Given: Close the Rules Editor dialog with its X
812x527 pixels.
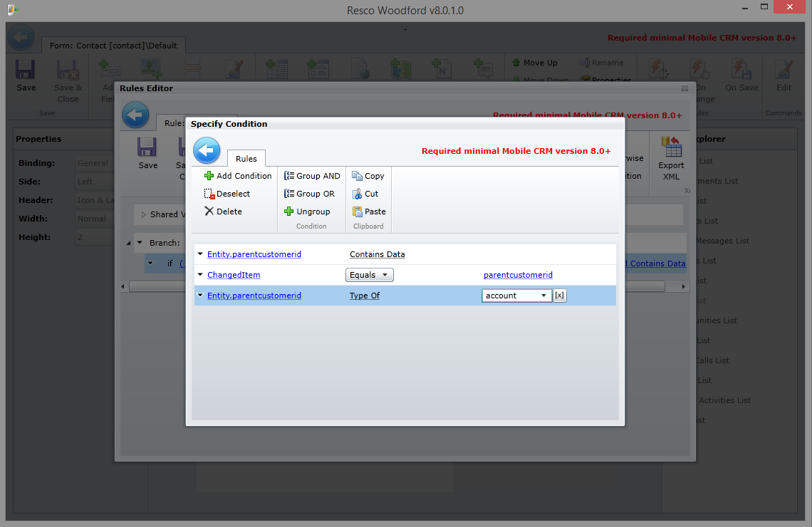Looking at the screenshot, I should tap(685, 88).
